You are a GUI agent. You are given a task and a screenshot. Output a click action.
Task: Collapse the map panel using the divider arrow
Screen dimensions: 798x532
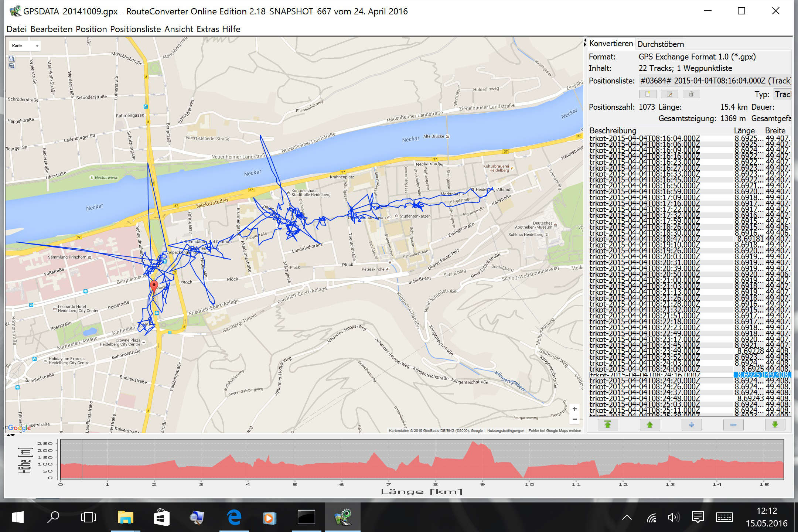pos(585,40)
